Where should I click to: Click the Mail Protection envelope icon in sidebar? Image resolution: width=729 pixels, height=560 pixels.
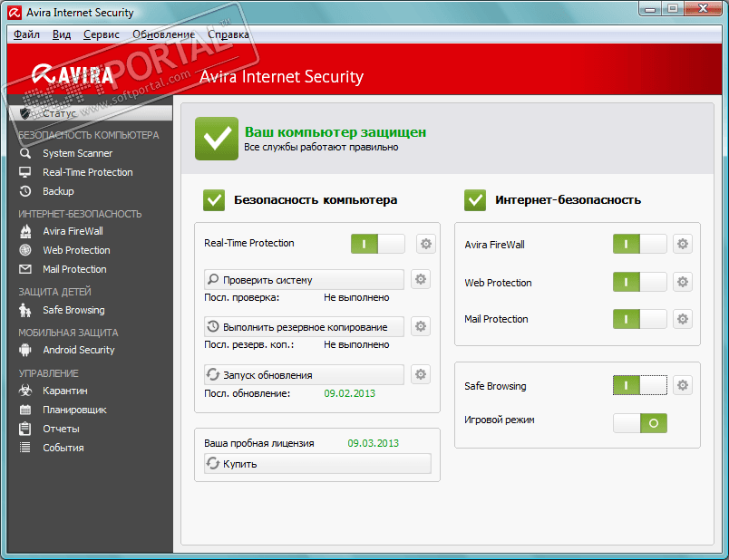pos(25,269)
